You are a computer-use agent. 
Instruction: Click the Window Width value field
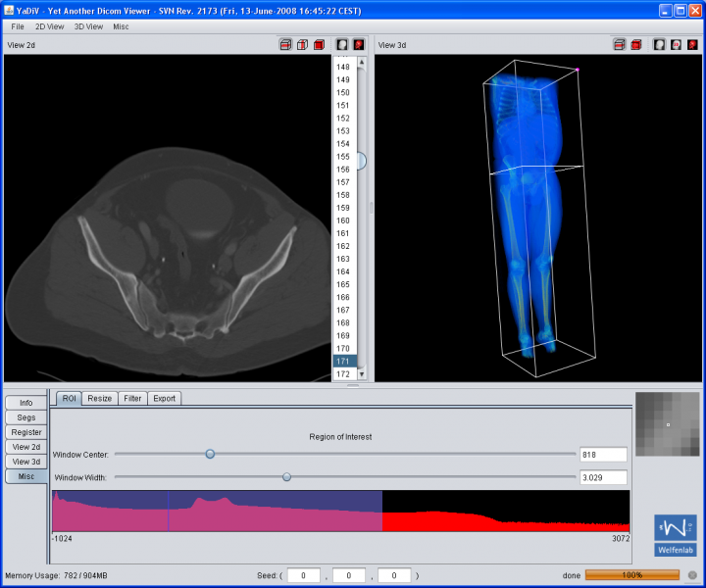tap(602, 477)
